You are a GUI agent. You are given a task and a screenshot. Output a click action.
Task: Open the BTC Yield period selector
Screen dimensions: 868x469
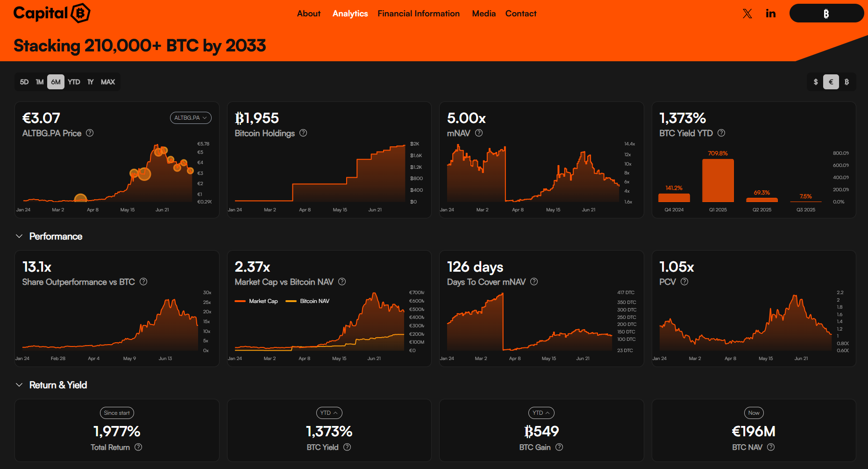tap(329, 413)
